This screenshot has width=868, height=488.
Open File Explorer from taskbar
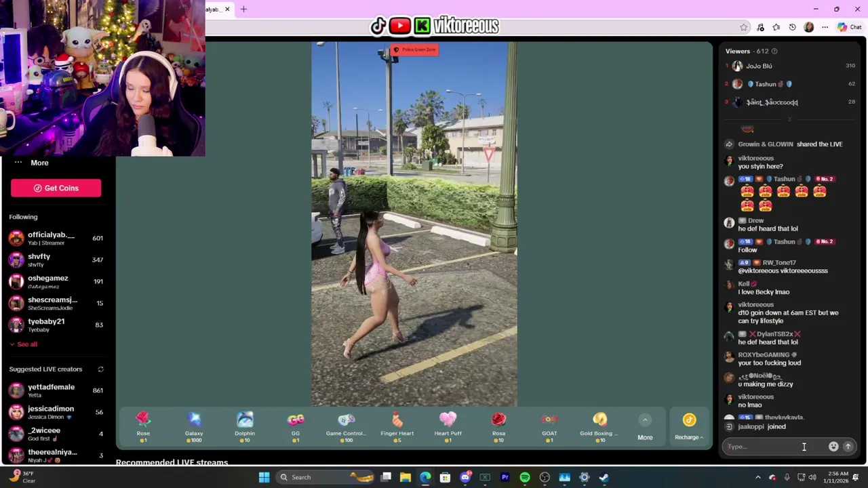point(406,477)
